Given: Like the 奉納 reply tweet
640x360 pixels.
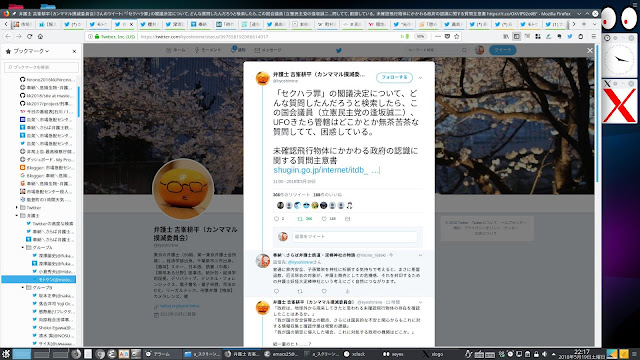Looking at the screenshot, I should coord(324,291).
